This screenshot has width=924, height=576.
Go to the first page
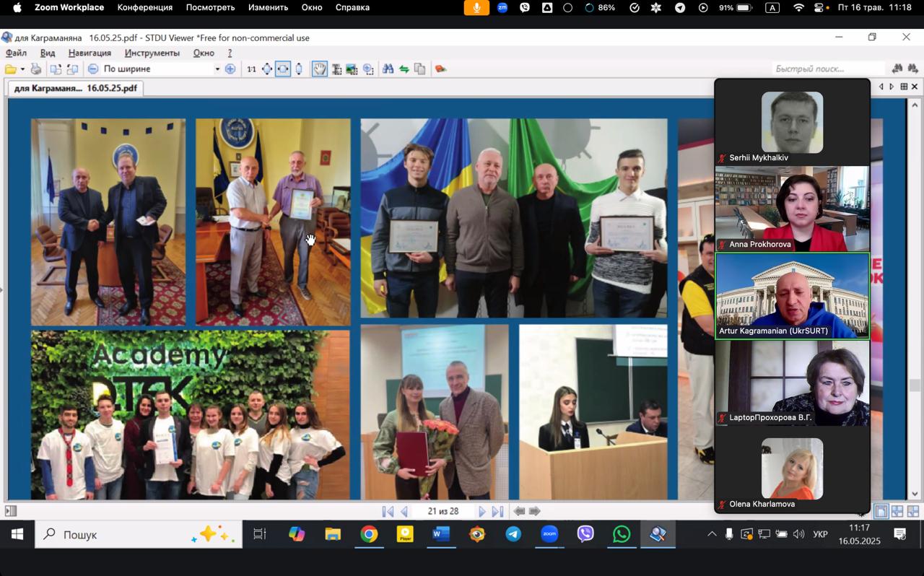click(388, 511)
